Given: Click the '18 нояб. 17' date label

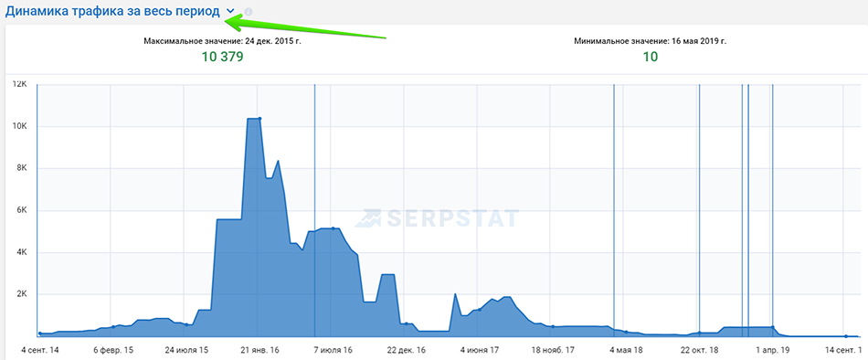Looking at the screenshot, I should point(553,351).
